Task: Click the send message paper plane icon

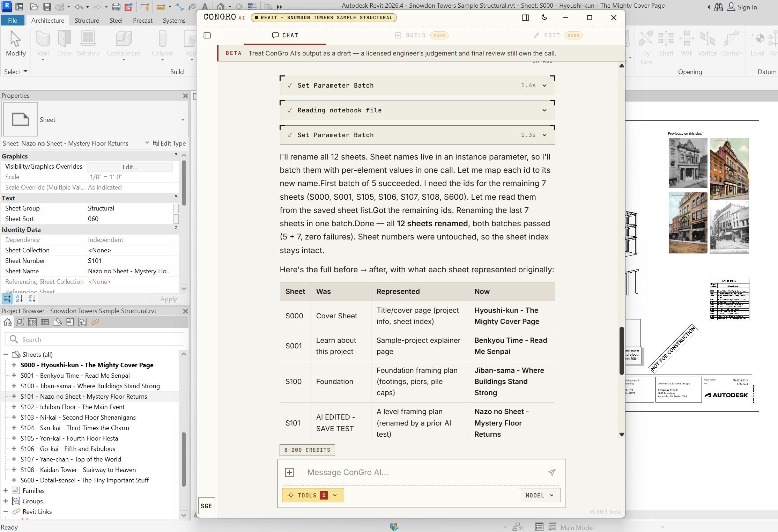Action: click(x=552, y=472)
